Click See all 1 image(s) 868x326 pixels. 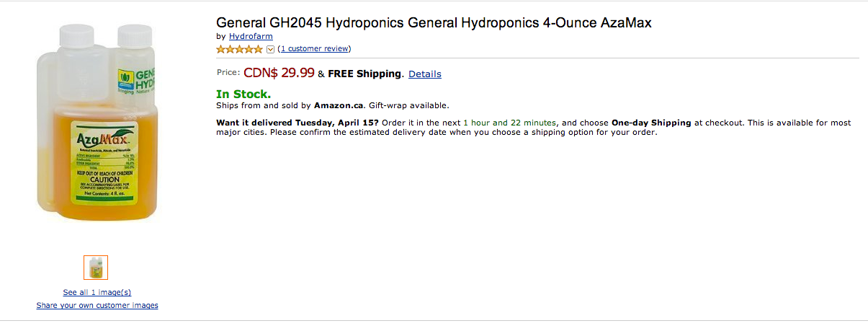coord(97,292)
